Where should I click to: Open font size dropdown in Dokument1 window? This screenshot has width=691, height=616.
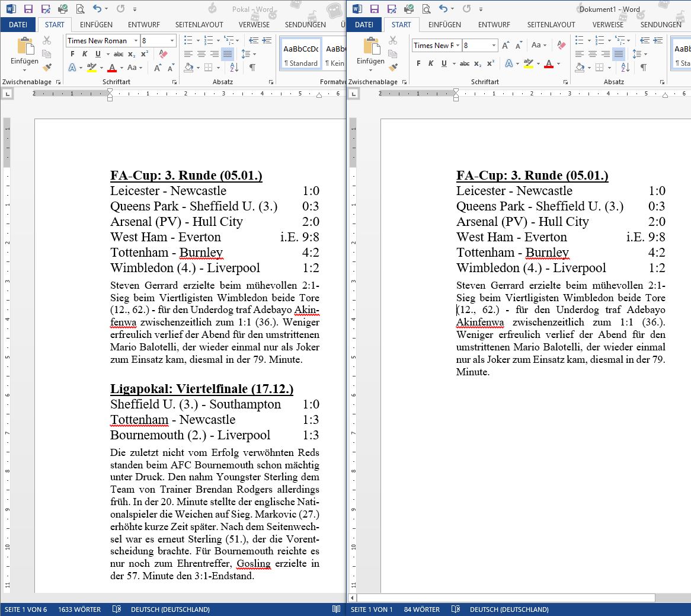pyautogui.click(x=494, y=46)
